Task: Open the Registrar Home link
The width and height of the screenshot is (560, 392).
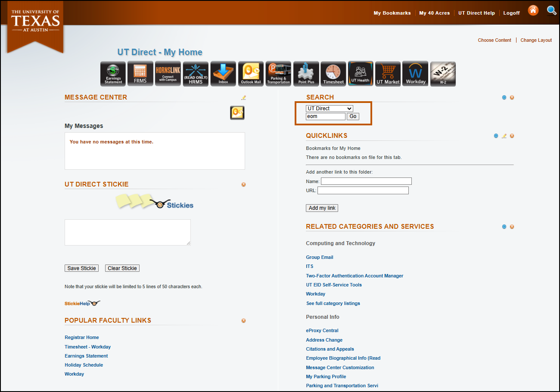Action: (82, 337)
